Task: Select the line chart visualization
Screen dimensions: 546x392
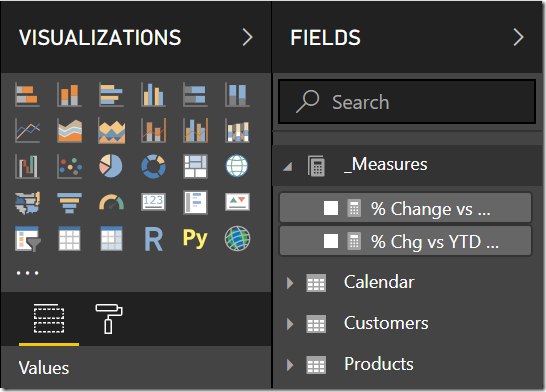Action: click(28, 131)
